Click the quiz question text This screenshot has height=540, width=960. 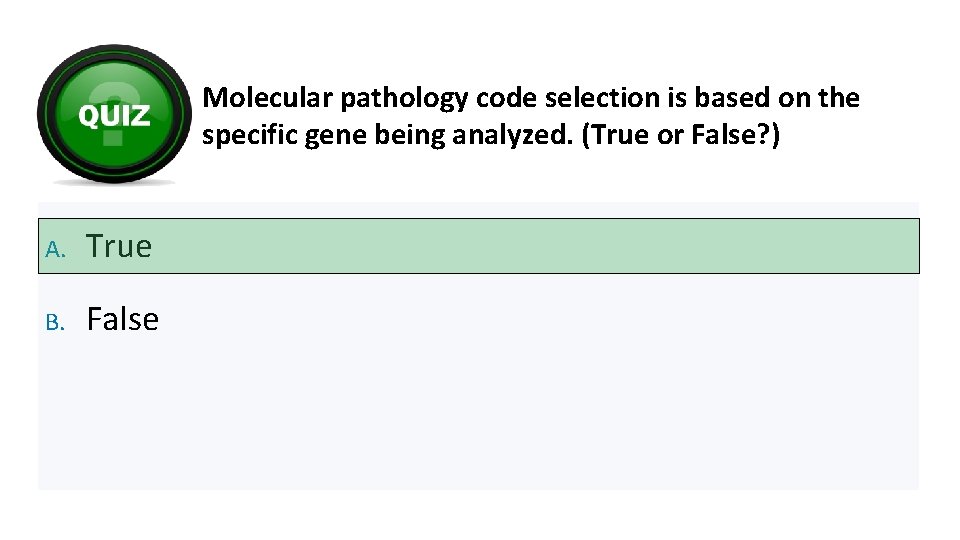coord(530,116)
